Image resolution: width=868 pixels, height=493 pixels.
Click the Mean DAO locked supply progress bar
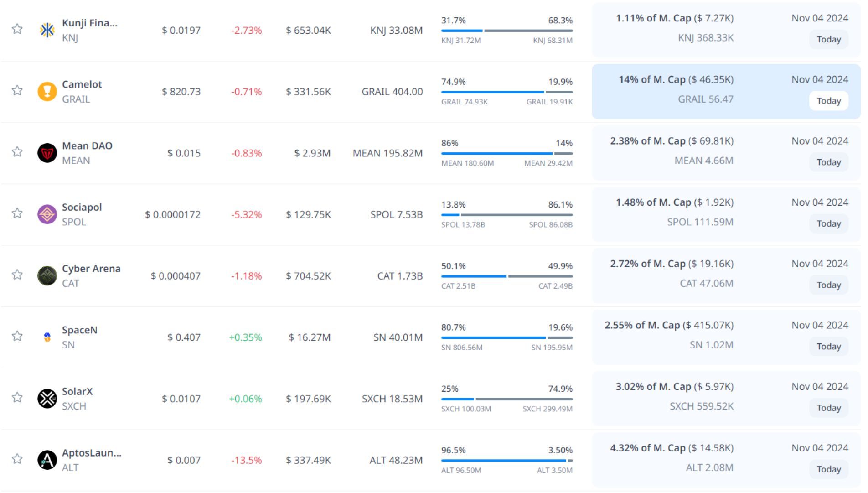[x=506, y=153]
